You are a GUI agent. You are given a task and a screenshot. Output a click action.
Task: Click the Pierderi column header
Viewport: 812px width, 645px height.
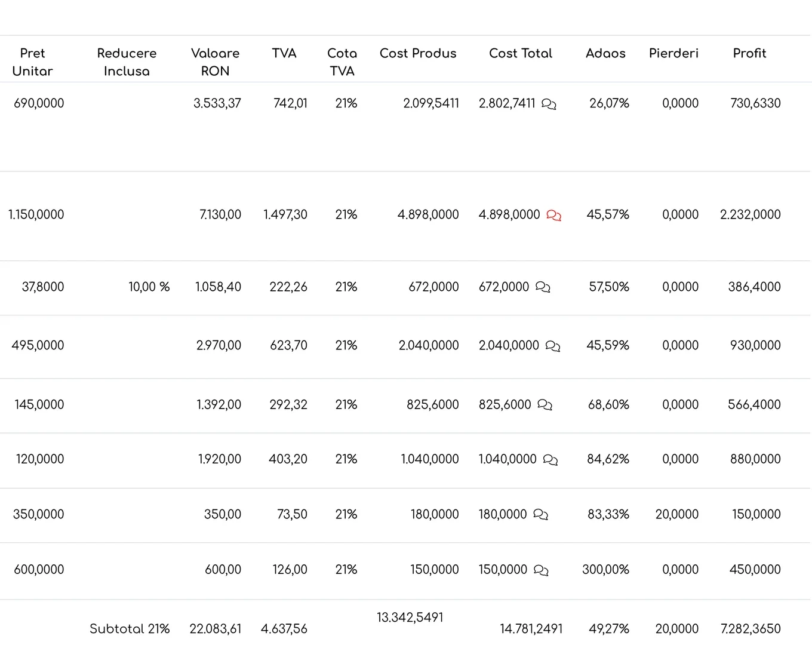coord(673,53)
